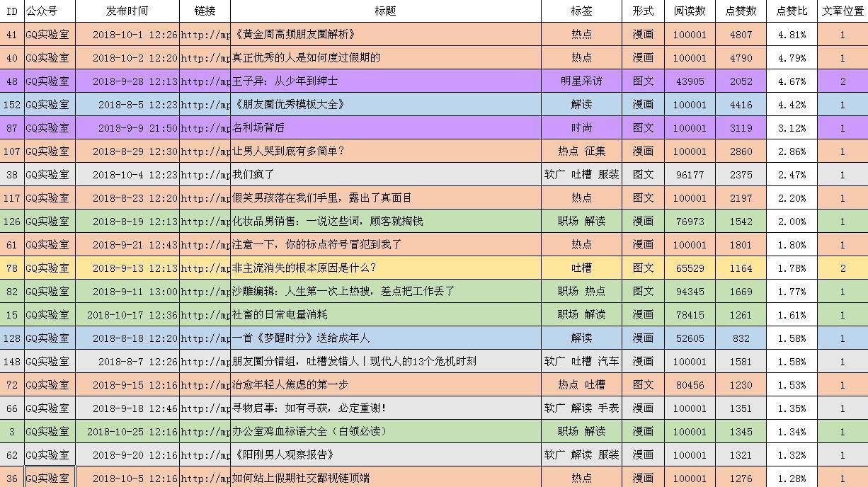Select the 4.81% ratio cell
868x487 pixels.
tap(791, 34)
